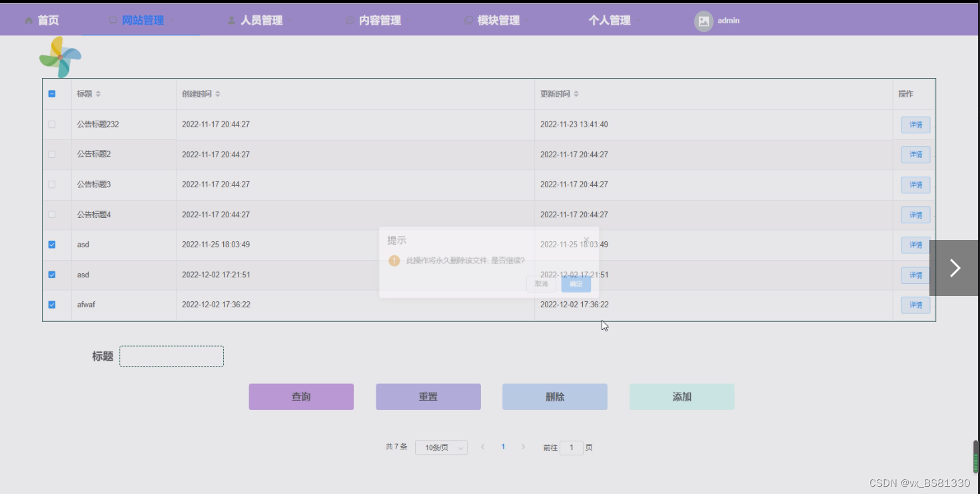Click created time 2022-12-02 17:36:22

click(216, 305)
